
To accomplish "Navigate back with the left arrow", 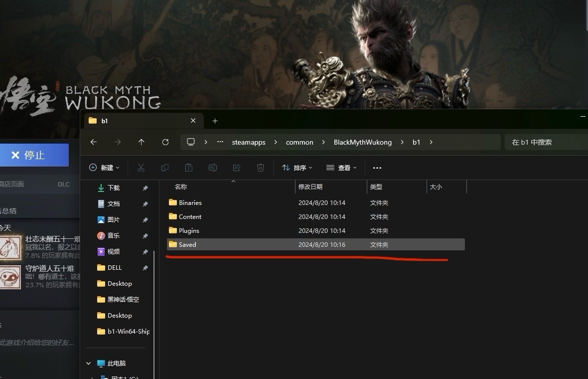I will 94,142.
